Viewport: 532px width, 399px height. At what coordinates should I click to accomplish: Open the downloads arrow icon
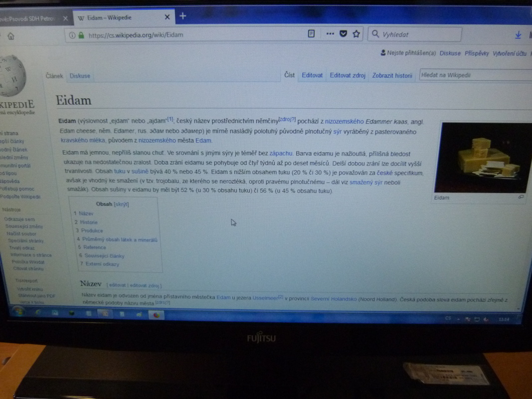tap(518, 35)
